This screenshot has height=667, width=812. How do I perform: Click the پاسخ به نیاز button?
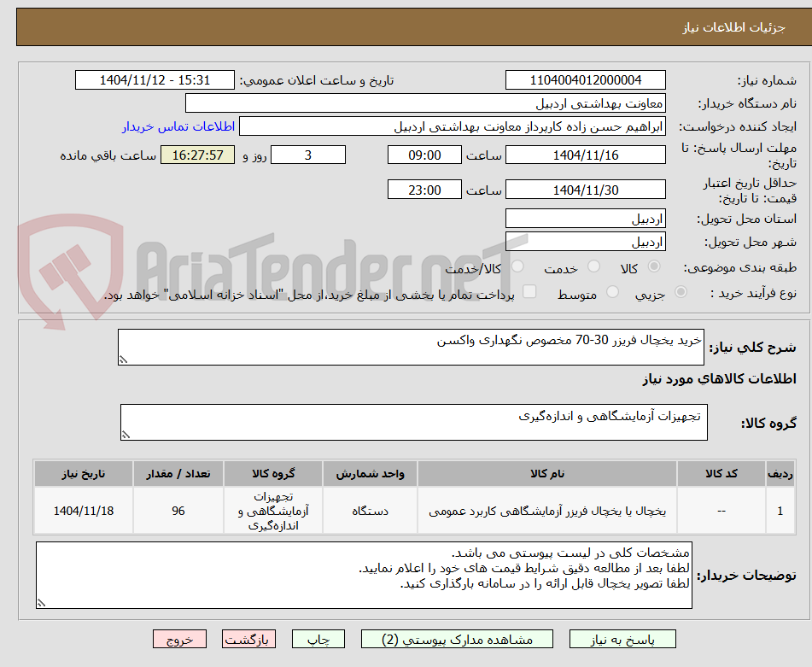[x=622, y=640]
